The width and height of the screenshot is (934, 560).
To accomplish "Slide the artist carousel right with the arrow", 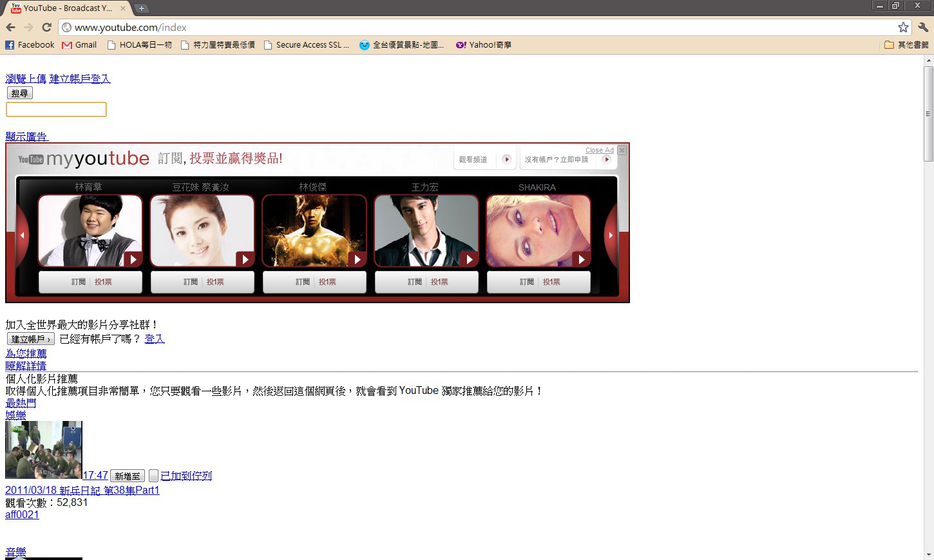I will 611,236.
